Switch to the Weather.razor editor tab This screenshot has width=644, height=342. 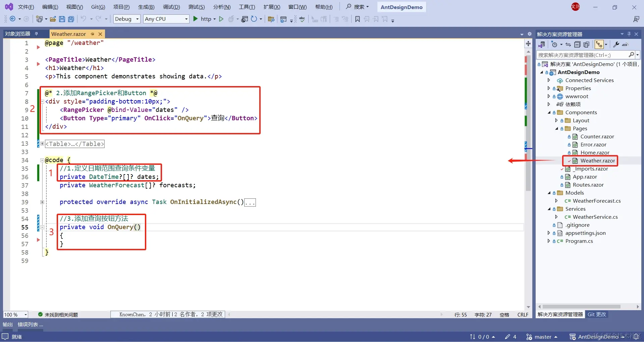[x=68, y=34]
